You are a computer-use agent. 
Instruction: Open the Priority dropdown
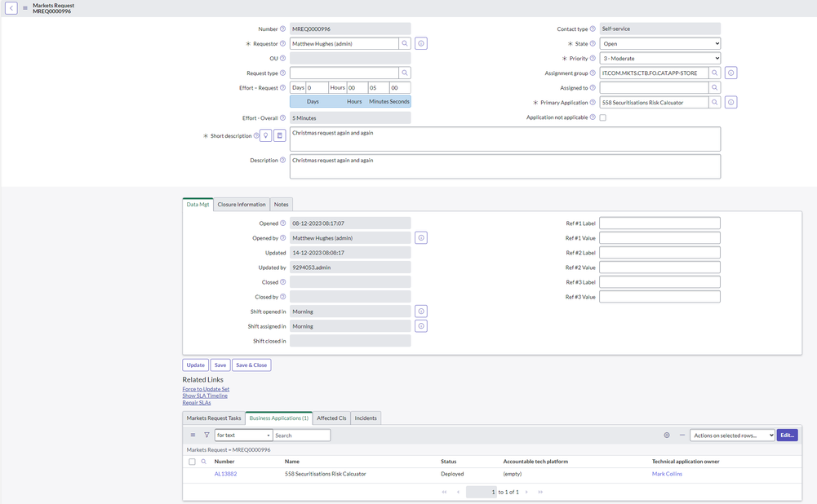click(660, 59)
